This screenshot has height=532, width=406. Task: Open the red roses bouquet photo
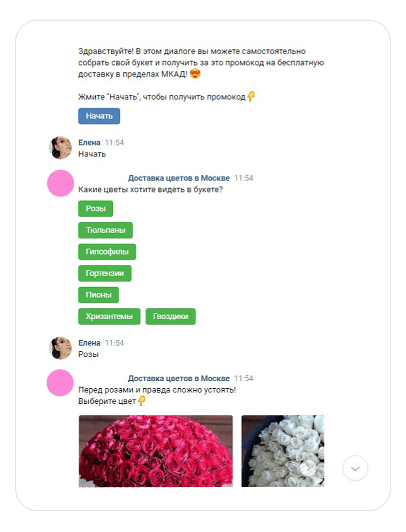[x=156, y=451]
